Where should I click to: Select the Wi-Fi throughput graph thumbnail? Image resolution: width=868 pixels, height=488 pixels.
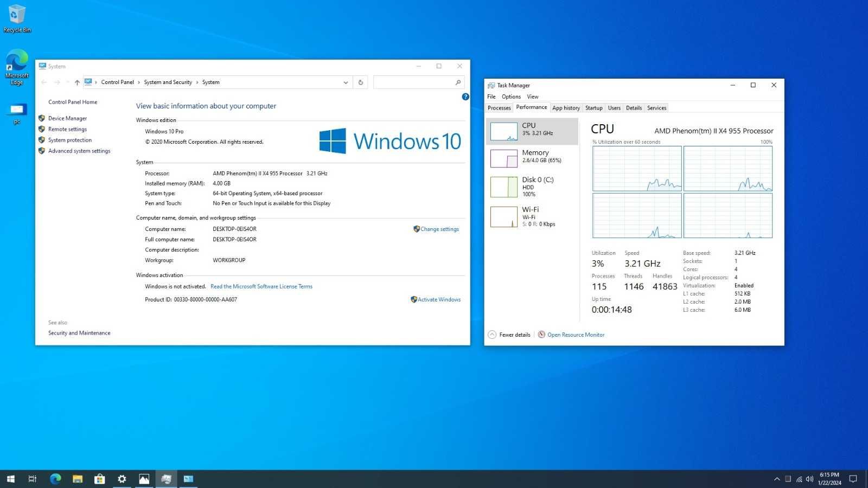pyautogui.click(x=503, y=217)
